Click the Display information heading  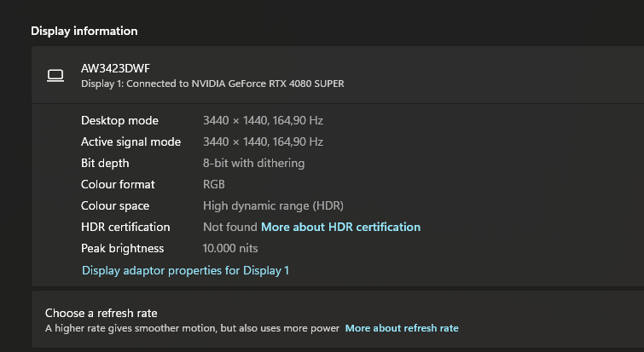[x=84, y=31]
